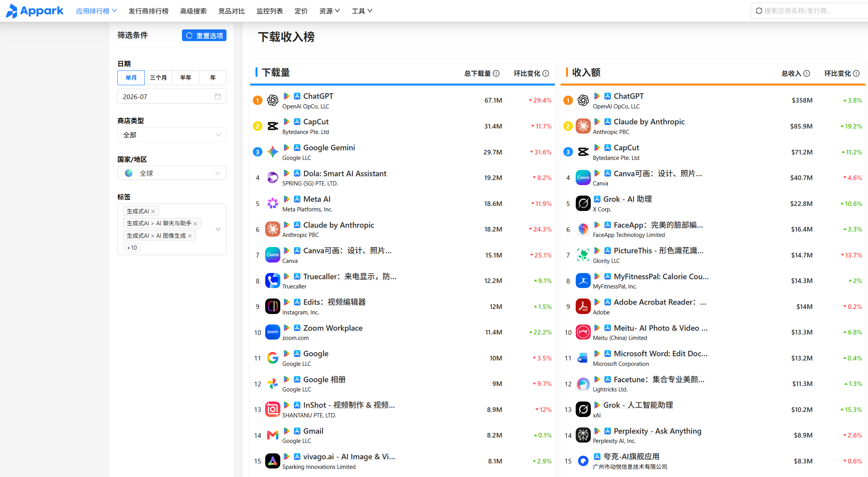Click the calendar icon in the date field
Screen dimensions: 868x477
(218, 96)
